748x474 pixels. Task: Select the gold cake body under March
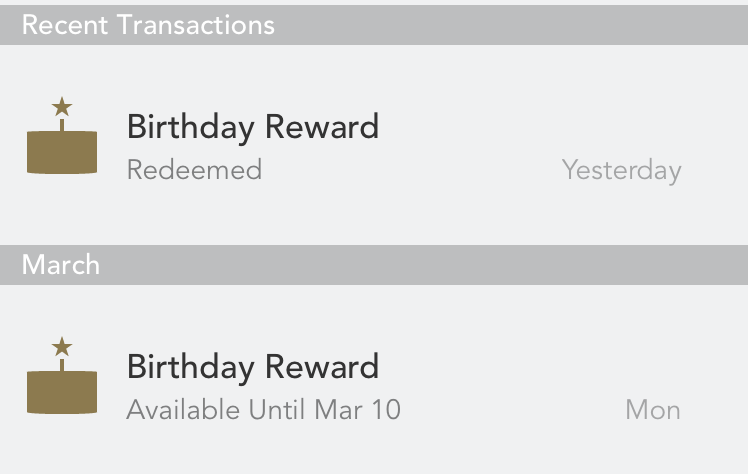62,392
